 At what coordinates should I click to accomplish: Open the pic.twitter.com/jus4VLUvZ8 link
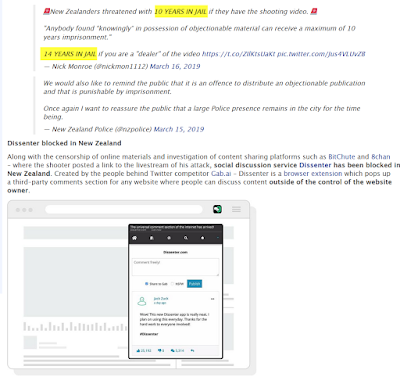point(321,54)
